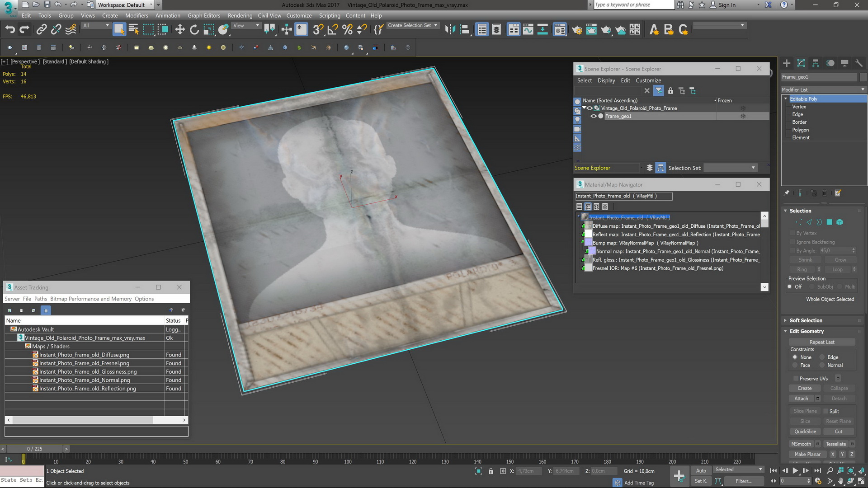Click the Mirror tool icon
This screenshot has height=488, width=868.
(x=450, y=30)
